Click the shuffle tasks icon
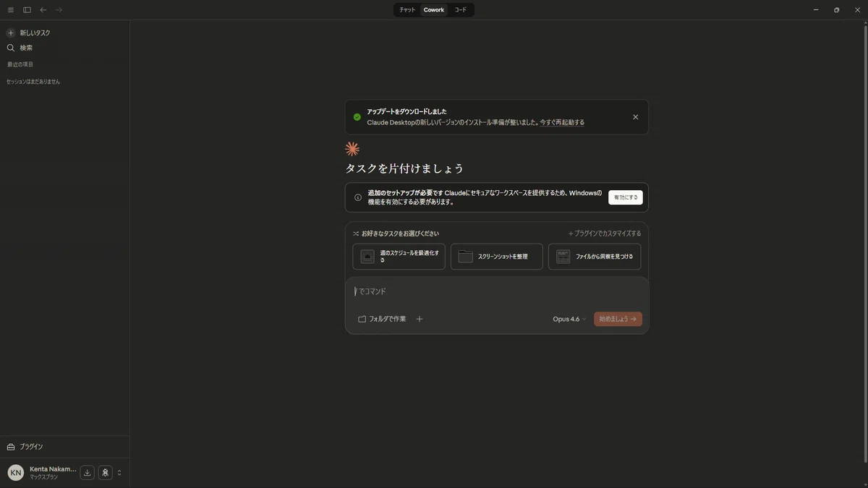The image size is (868, 488). (x=356, y=234)
